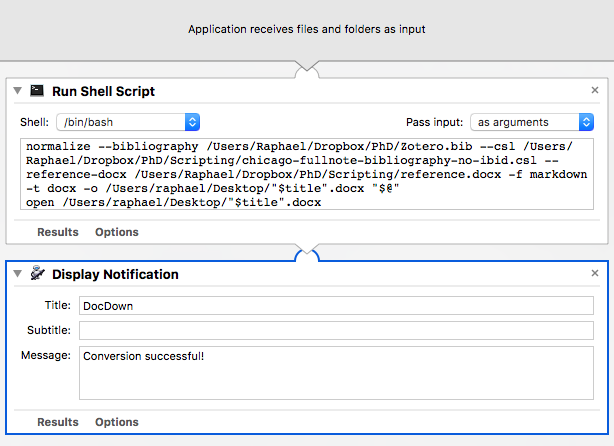Click the 'open /Users/raphael/Desktop' script line
Screen dimensions: 614x446
(173, 202)
